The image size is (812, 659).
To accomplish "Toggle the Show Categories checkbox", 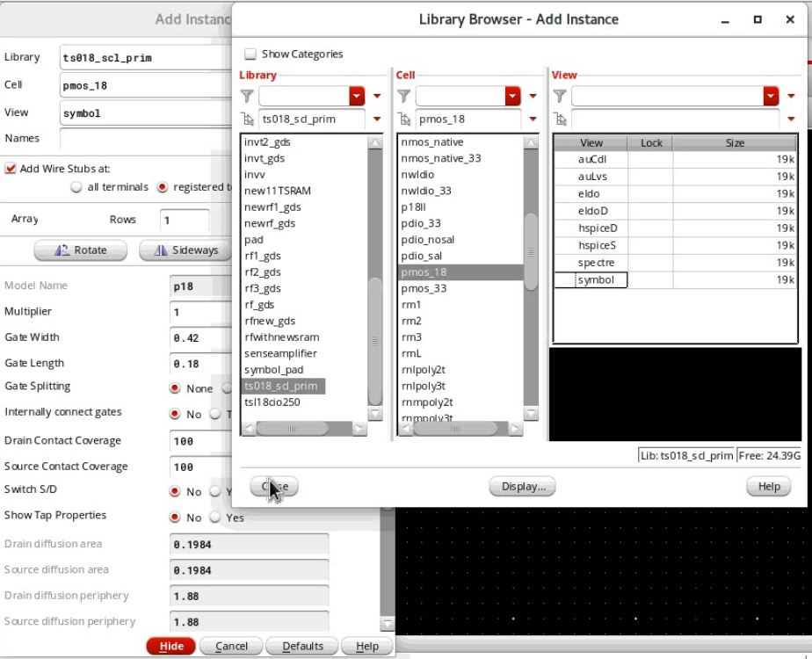I will (x=251, y=54).
